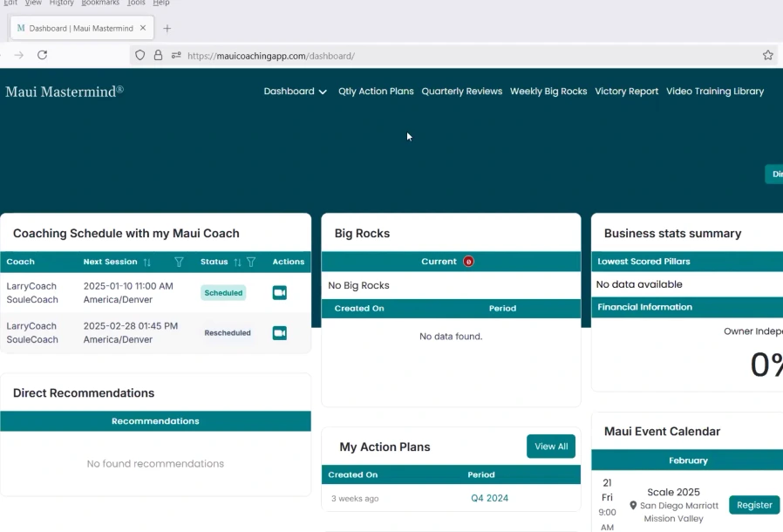Open the Status column filter
783x532 pixels.
(251, 262)
